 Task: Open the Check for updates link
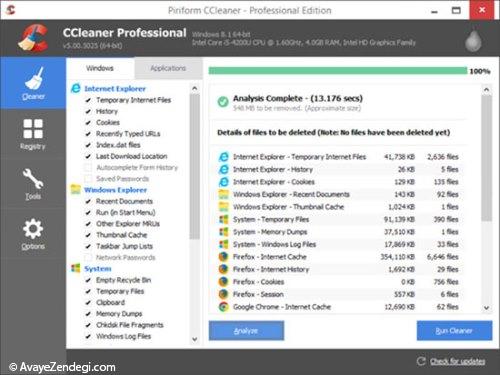[x=457, y=361]
